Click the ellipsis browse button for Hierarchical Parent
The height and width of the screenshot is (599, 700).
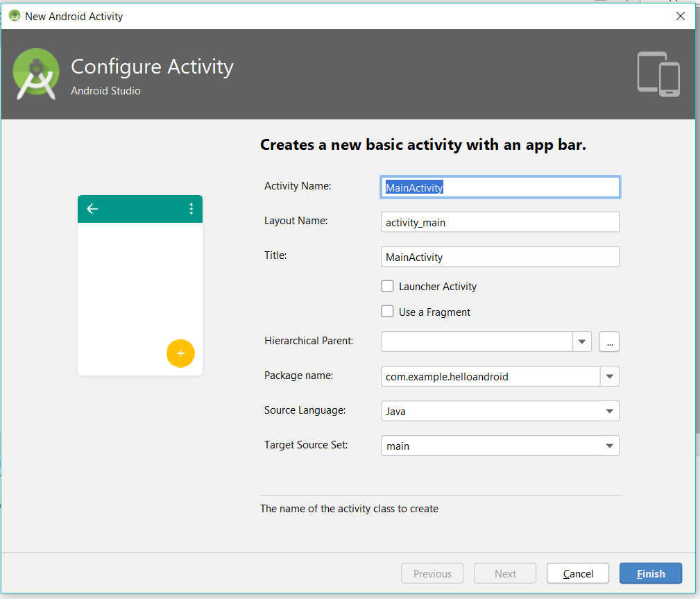(x=609, y=341)
